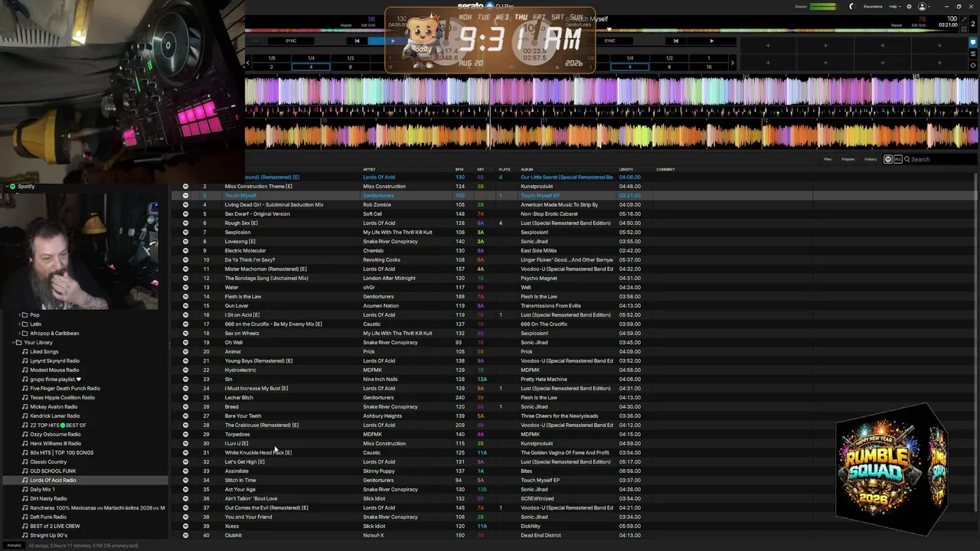
Task: Click the circular arrows icon on the right edge
Action: (x=973, y=66)
